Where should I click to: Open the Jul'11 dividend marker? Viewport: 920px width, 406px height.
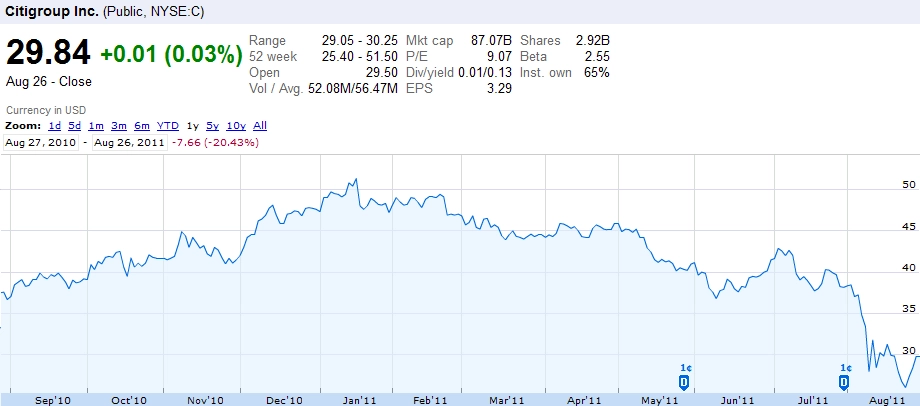(843, 383)
